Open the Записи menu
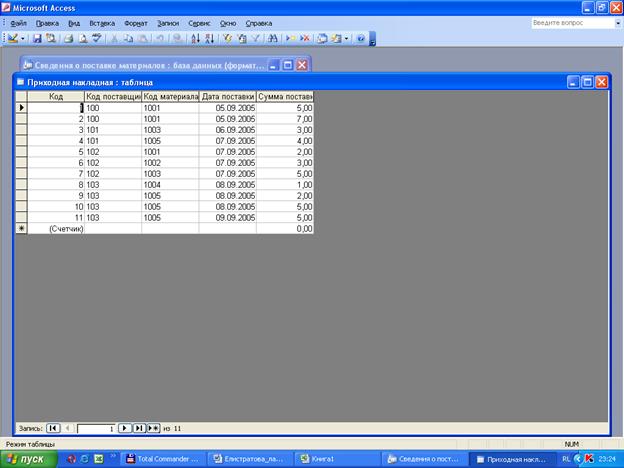Viewport: 624px width, 468px height. click(168, 23)
